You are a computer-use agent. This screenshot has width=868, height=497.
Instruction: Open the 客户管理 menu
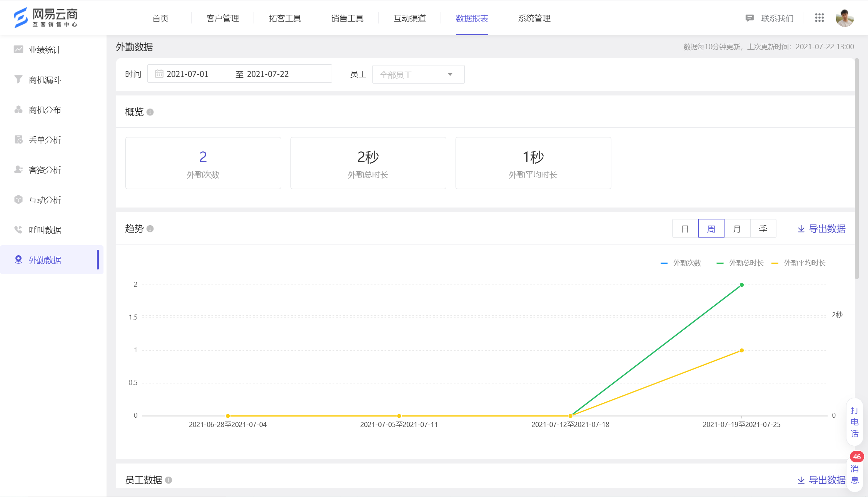(x=223, y=18)
